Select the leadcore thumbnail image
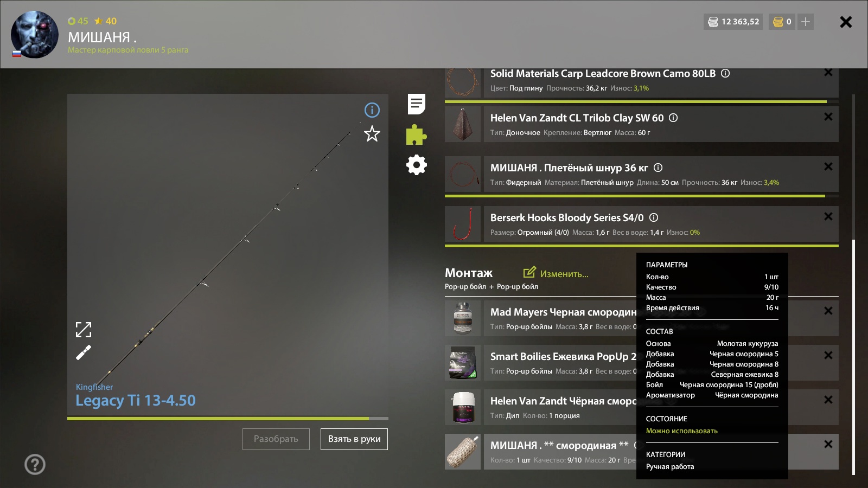This screenshot has height=488, width=868. click(x=463, y=82)
